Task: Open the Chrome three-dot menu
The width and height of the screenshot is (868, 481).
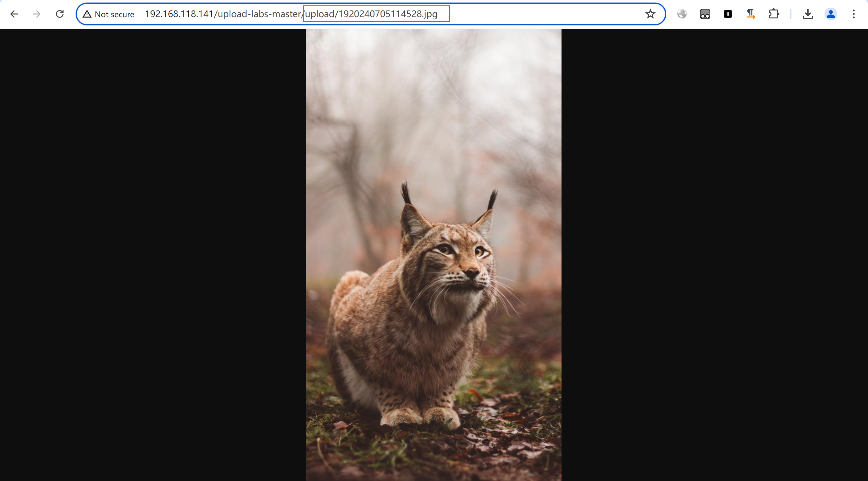Action: (853, 14)
